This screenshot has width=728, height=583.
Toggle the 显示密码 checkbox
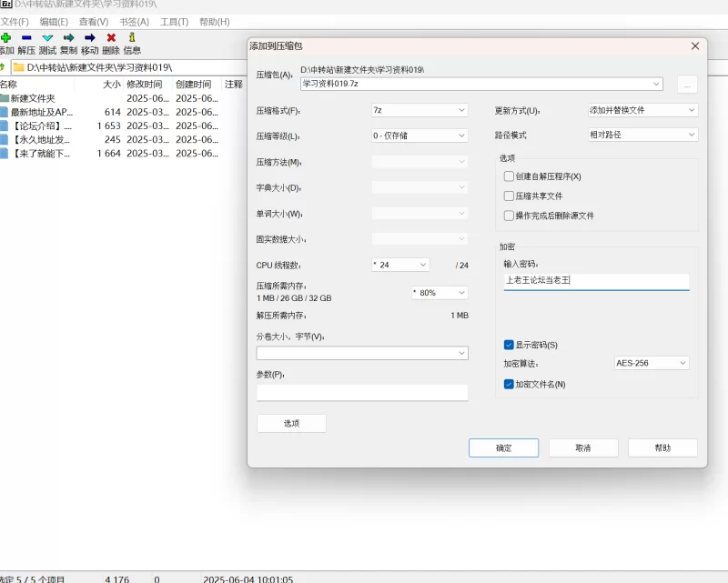coord(510,345)
